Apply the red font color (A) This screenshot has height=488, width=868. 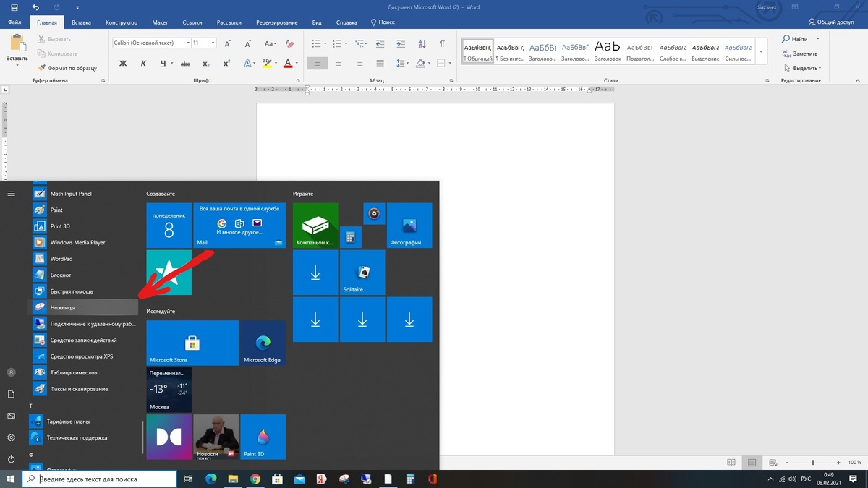click(288, 64)
